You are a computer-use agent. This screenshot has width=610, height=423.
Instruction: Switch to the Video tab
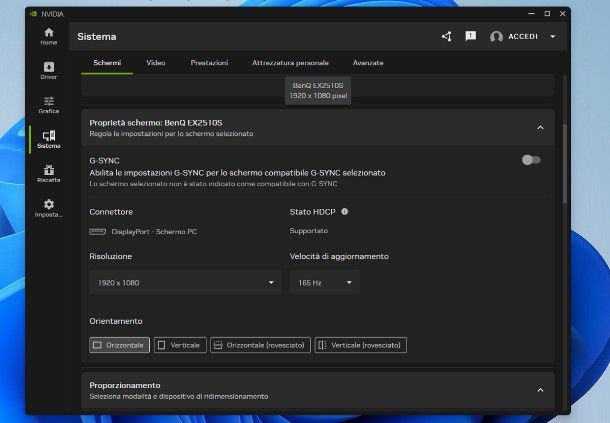click(156, 63)
